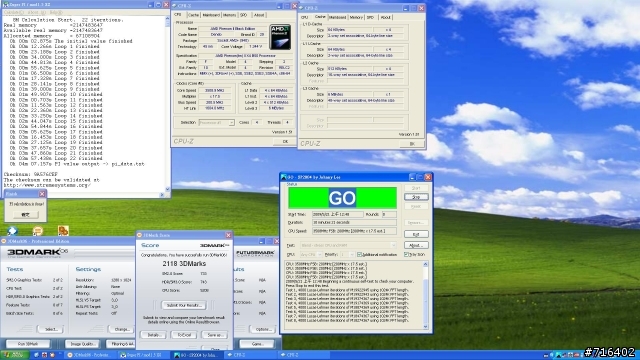Click the SP2004 window title bar icon
The image size is (640, 360).
[x=284, y=177]
